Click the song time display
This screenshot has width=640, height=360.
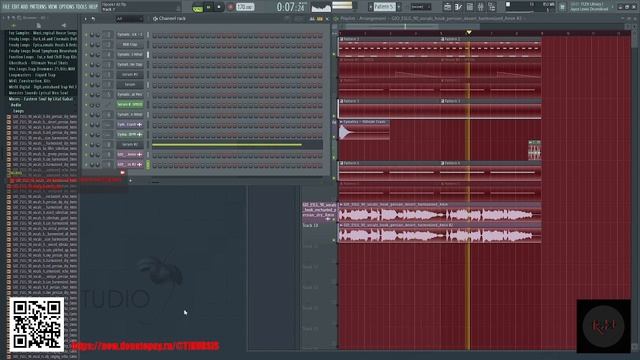[x=291, y=7]
